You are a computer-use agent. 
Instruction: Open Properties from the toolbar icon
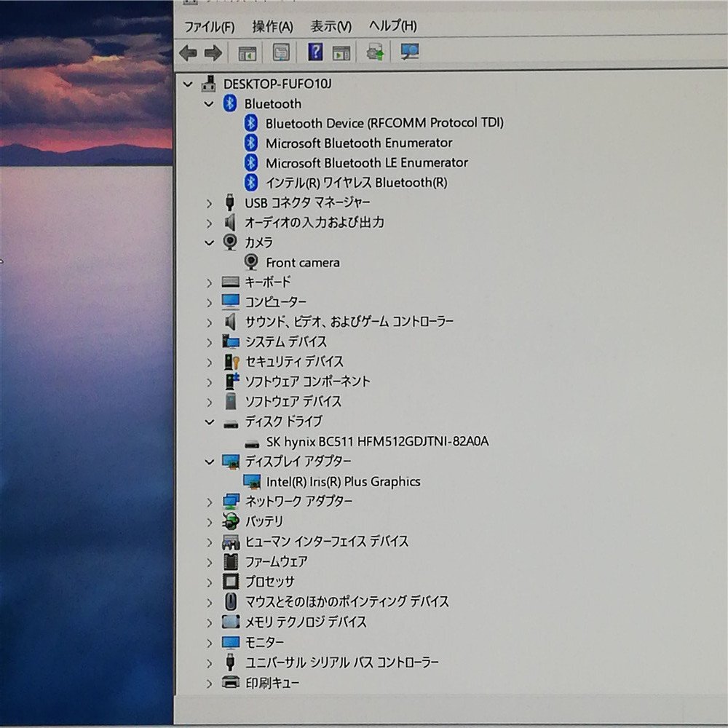(280, 52)
